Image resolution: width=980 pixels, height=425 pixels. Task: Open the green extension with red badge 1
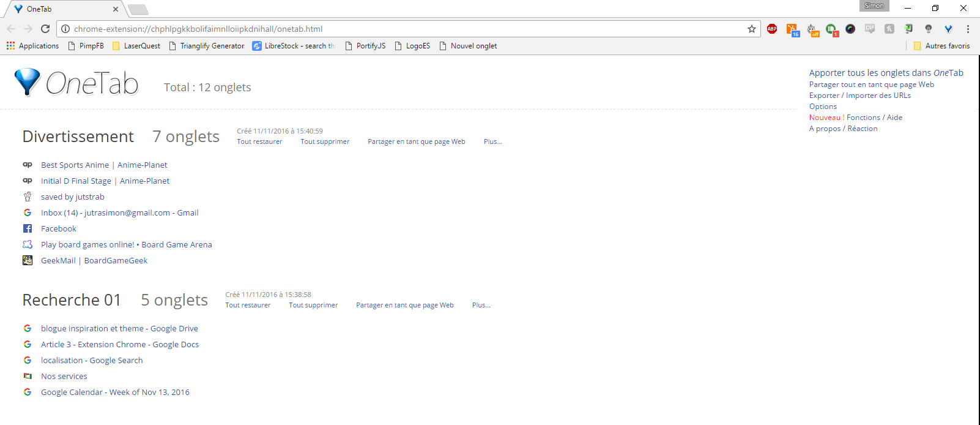[x=831, y=29]
